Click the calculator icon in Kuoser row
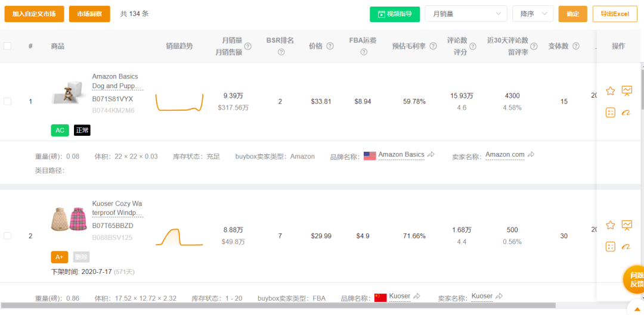644x315 pixels. tap(611, 247)
